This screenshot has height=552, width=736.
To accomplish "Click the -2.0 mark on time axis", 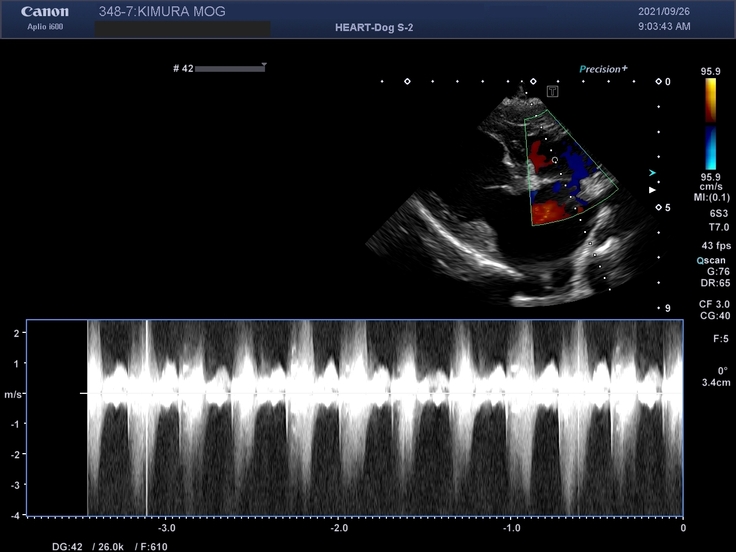I will pos(339,527).
